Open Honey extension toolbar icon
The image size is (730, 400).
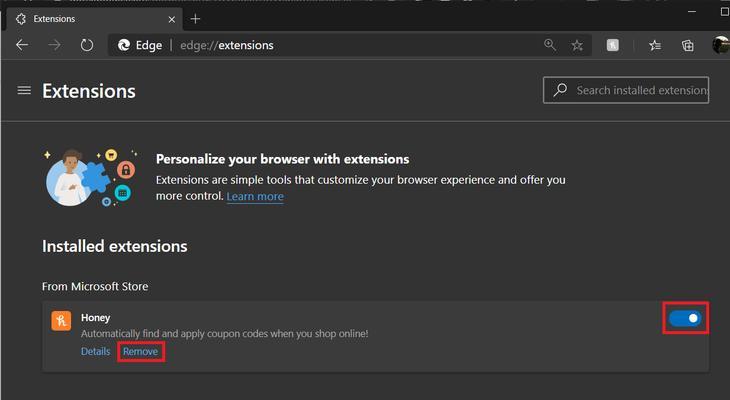(613, 45)
